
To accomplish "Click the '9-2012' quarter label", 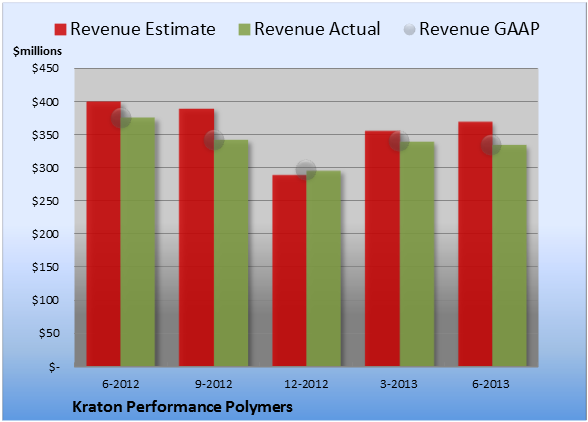I will [213, 384].
